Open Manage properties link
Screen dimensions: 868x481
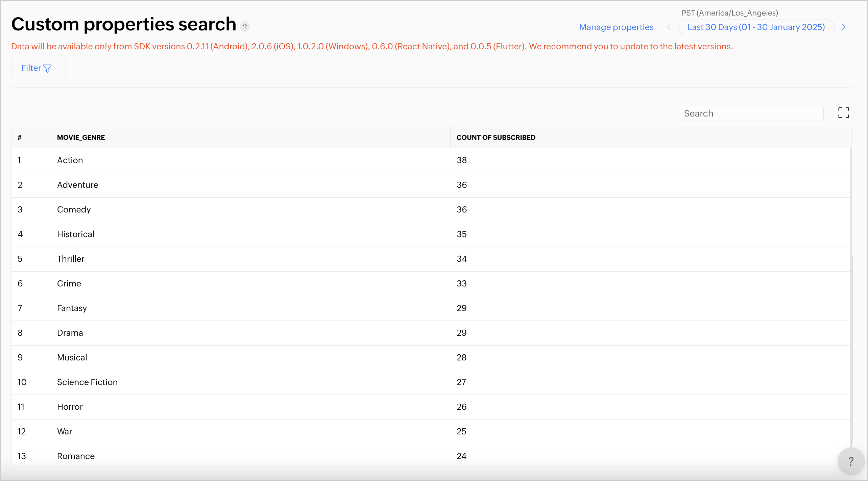pos(616,27)
